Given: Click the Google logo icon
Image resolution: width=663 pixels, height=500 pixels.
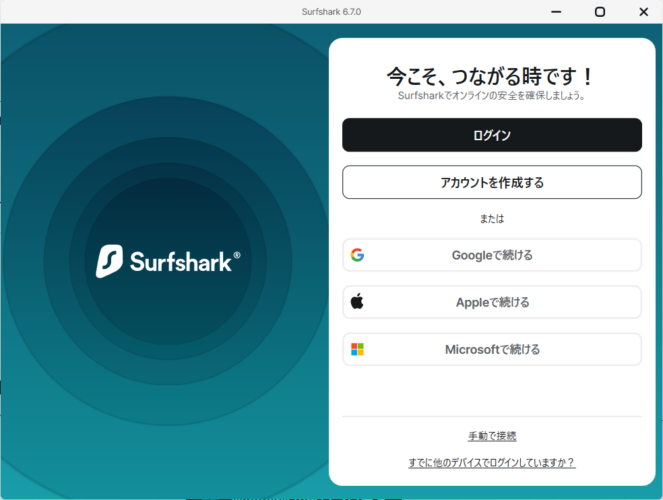Looking at the screenshot, I should 357,255.
